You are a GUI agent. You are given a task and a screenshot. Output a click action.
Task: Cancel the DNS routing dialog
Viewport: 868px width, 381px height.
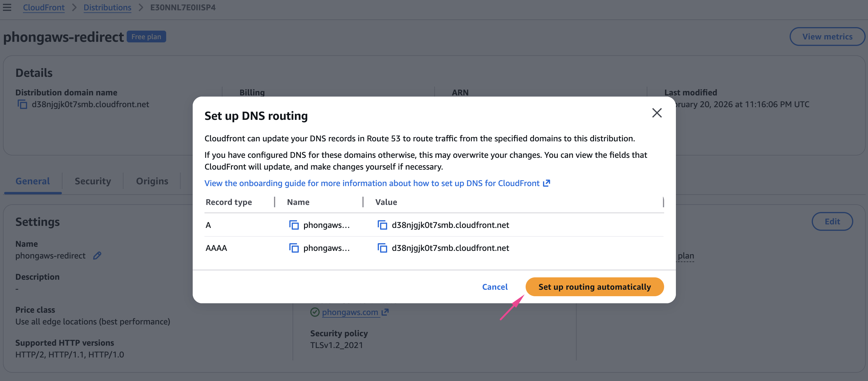(x=495, y=287)
